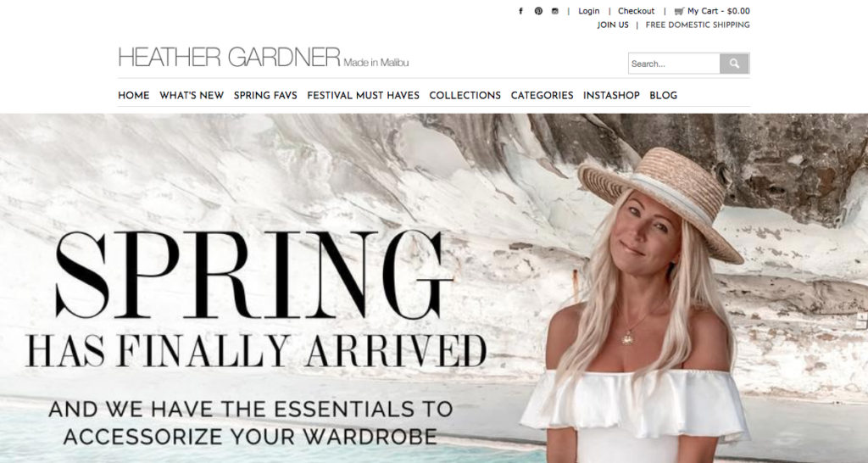
Task: Open the SPRING FAVS menu item
Action: pyautogui.click(x=265, y=95)
